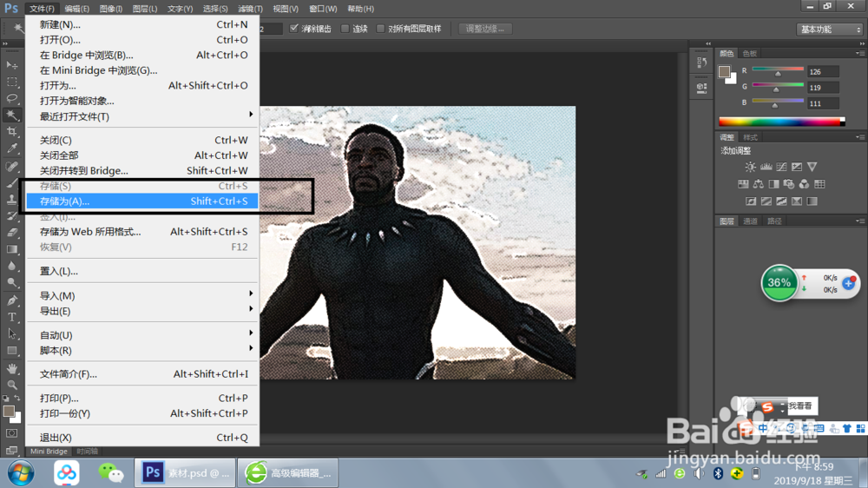Select the Eyedropper tool
This screenshot has width=868, height=488.
(x=11, y=148)
